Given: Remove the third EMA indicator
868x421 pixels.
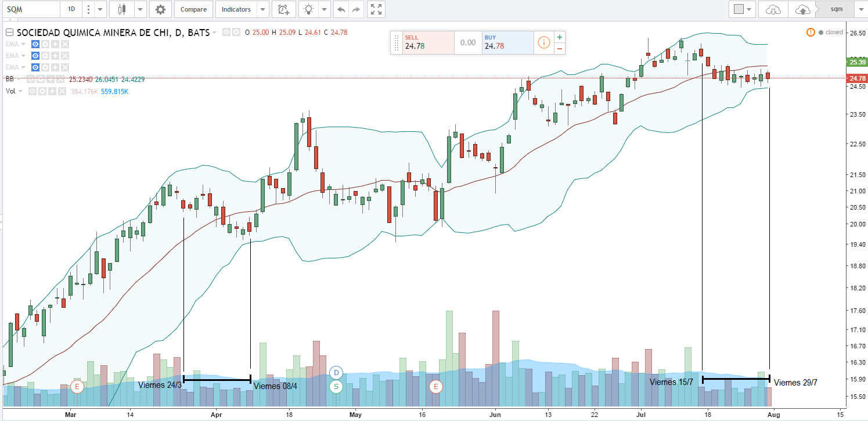Looking at the screenshot, I should (64, 67).
